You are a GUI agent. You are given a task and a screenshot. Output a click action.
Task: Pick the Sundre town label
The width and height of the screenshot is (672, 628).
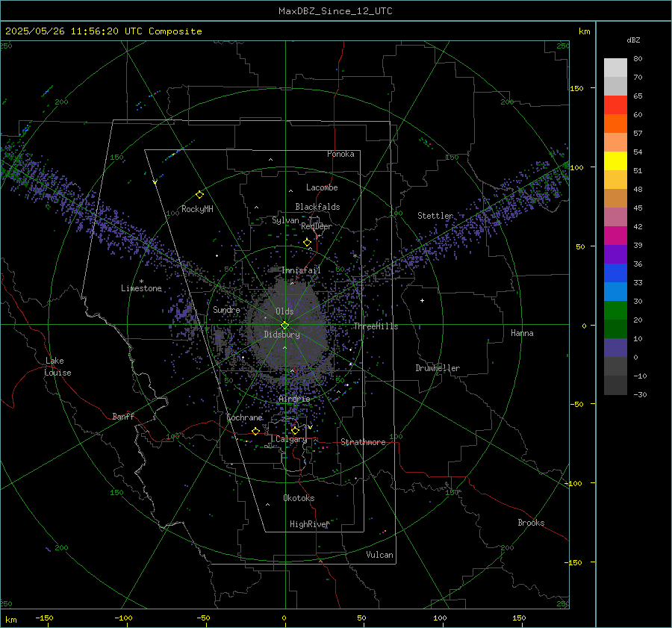coord(226,310)
